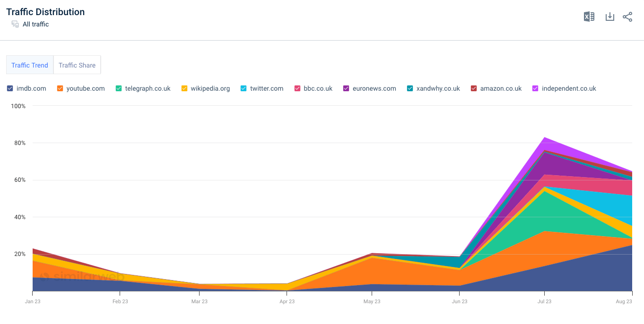Uncheck the xandwhy.co.uk legend item
Image resolution: width=644 pixels, height=324 pixels.
click(x=409, y=88)
